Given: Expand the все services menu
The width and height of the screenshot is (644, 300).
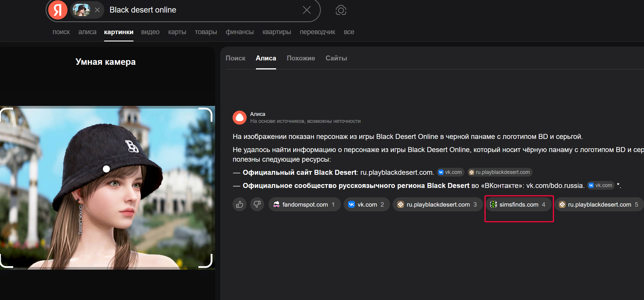Looking at the screenshot, I should pyautogui.click(x=349, y=32).
